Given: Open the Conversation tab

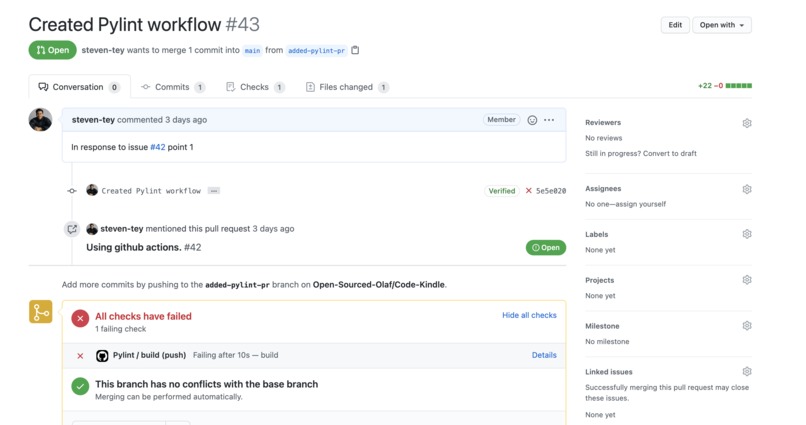Looking at the screenshot, I should pos(79,87).
